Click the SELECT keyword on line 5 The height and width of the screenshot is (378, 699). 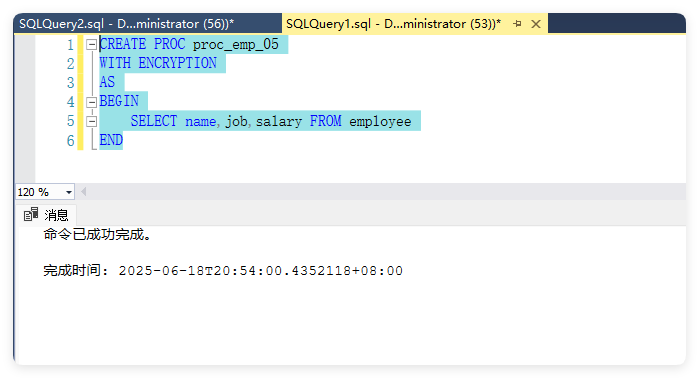click(x=153, y=121)
